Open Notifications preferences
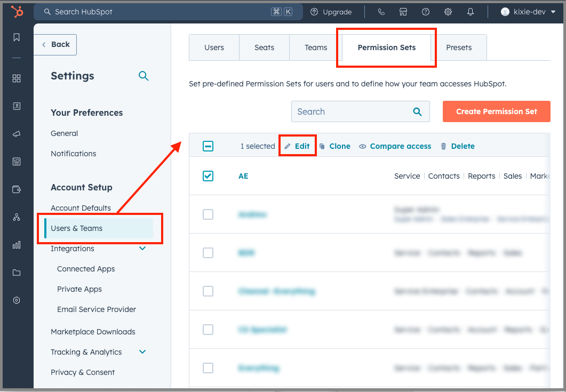This screenshot has width=566, height=392. tap(73, 154)
